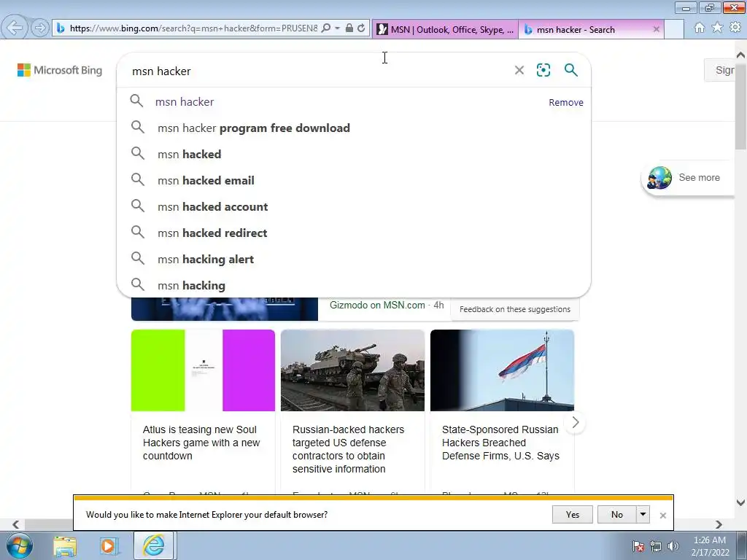Open 'Russian-backed hackers targeted US defense' headline
The height and width of the screenshot is (560, 747).
(x=348, y=449)
